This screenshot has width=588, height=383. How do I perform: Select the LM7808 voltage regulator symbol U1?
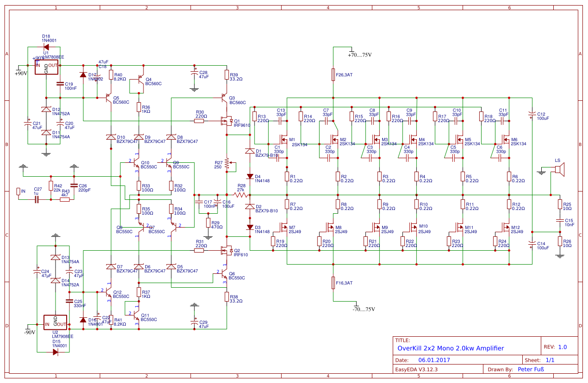(x=47, y=66)
